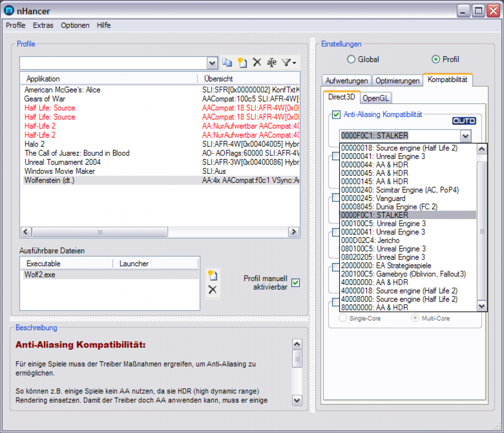504x433 pixels.
Task: Expand the profile search combo box
Action: coord(212,63)
